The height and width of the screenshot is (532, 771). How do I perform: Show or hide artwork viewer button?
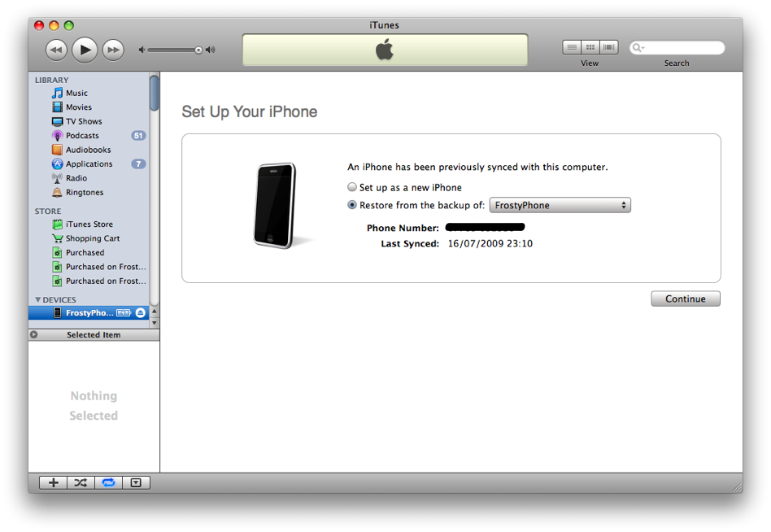coord(136,482)
